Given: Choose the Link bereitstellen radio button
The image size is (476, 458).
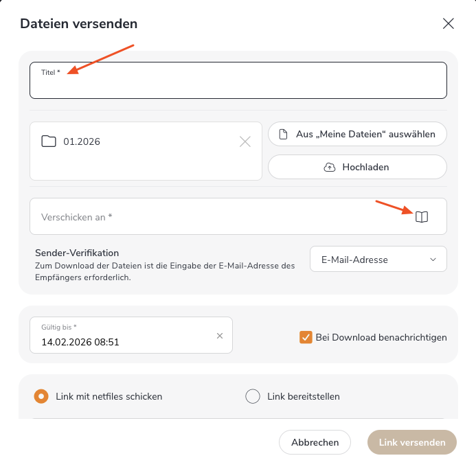Looking at the screenshot, I should (253, 396).
